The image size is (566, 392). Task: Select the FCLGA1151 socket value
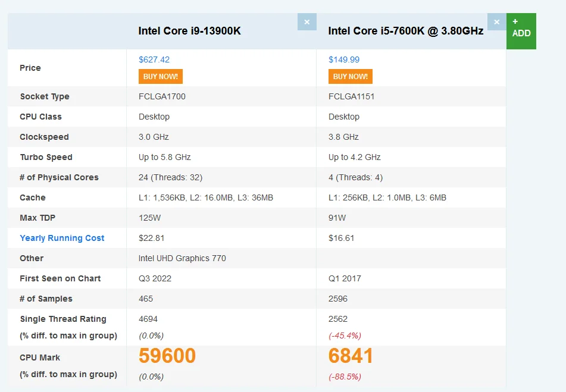tap(352, 96)
